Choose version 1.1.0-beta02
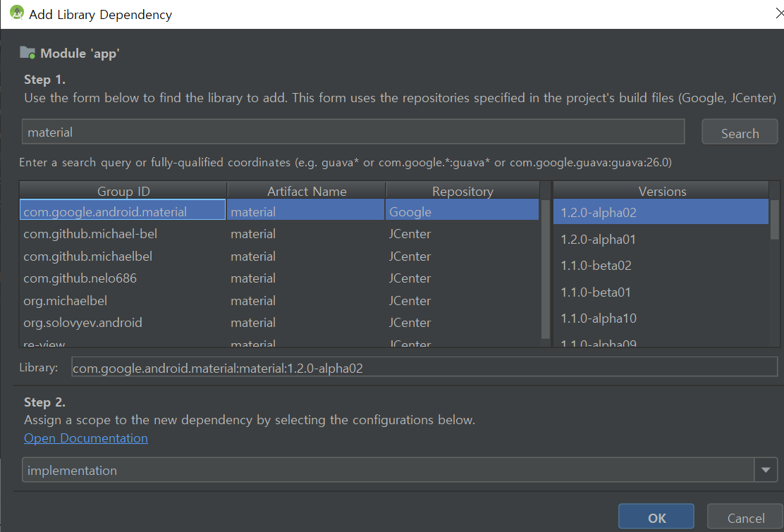784x532 pixels. 661,265
